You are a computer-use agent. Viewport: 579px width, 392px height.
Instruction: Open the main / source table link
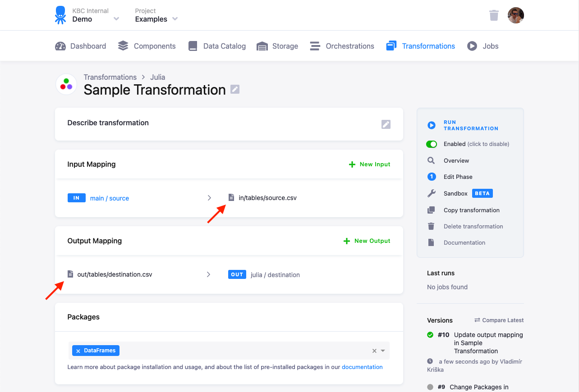click(110, 198)
